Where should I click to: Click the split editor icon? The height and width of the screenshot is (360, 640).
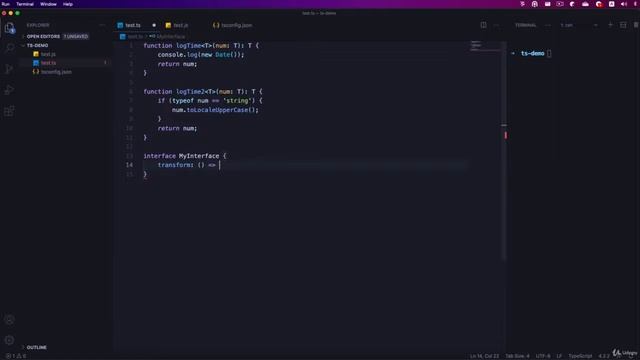pyautogui.click(x=483, y=25)
